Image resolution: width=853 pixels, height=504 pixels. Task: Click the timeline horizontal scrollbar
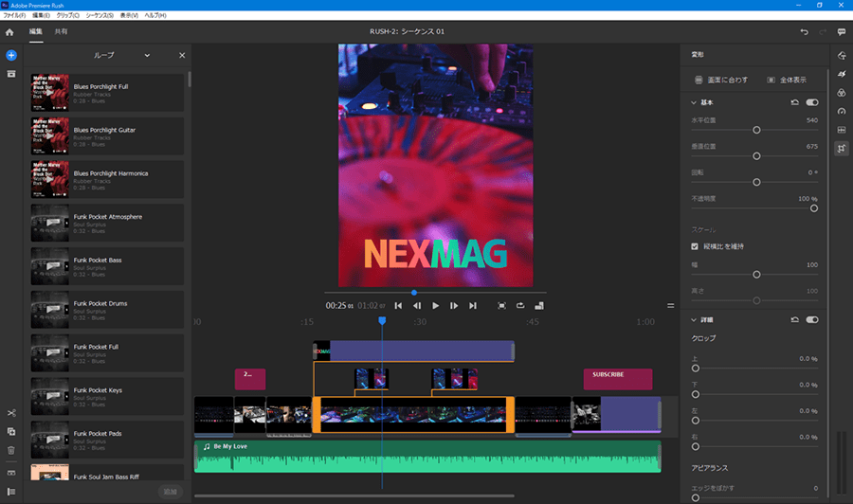point(354,495)
